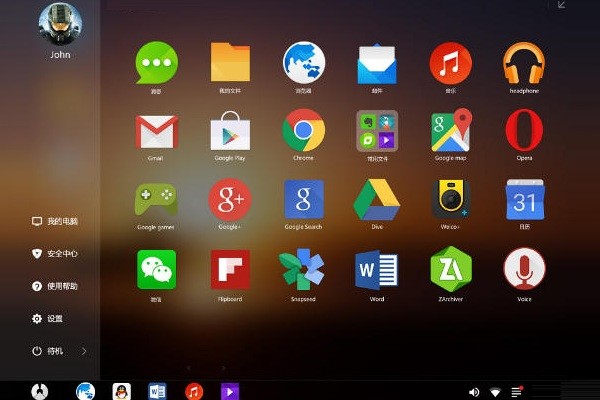Open the ZArchiver app
Viewport: 600px width, 400px height.
[x=450, y=269]
